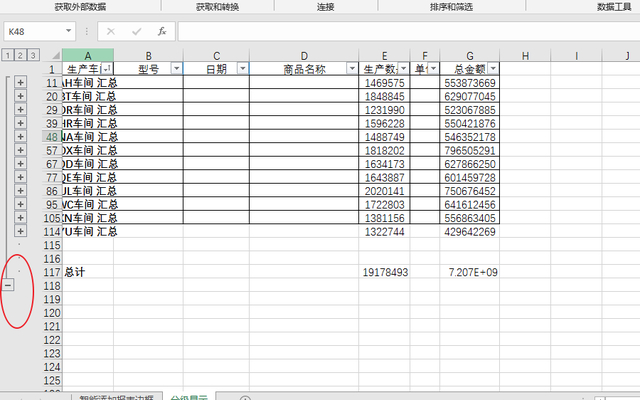
Task: Select row 48 header
Action: pos(52,137)
